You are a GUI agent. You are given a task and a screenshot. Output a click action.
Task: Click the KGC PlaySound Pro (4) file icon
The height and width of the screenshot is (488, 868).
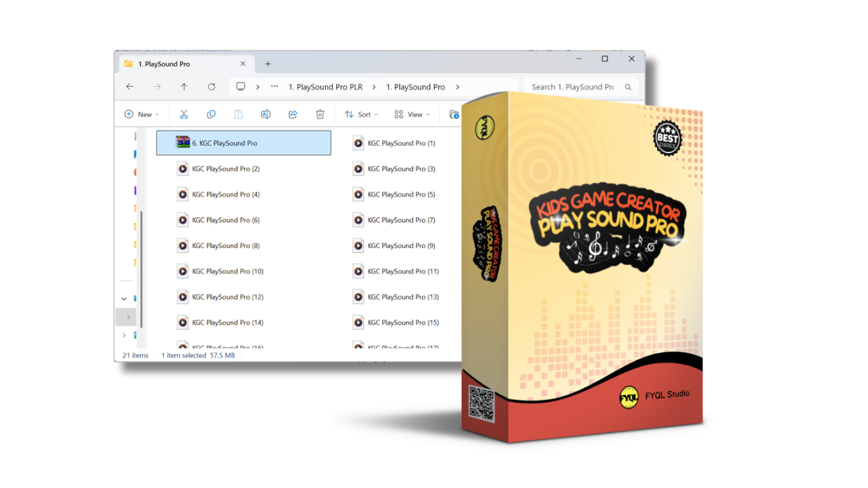click(x=182, y=195)
